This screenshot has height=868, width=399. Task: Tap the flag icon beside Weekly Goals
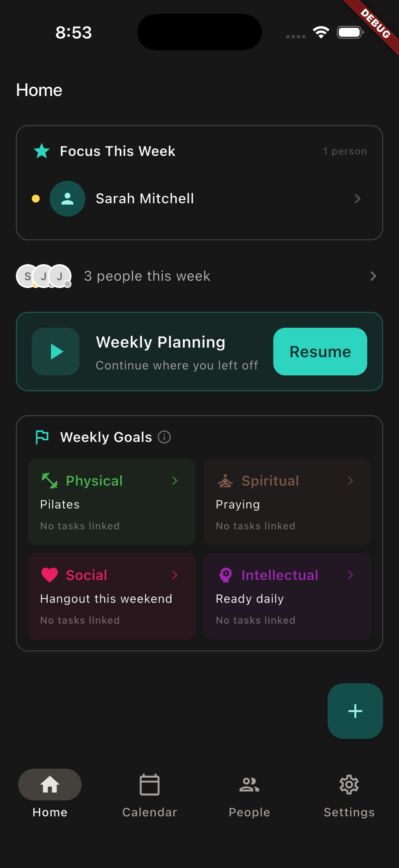tap(42, 437)
